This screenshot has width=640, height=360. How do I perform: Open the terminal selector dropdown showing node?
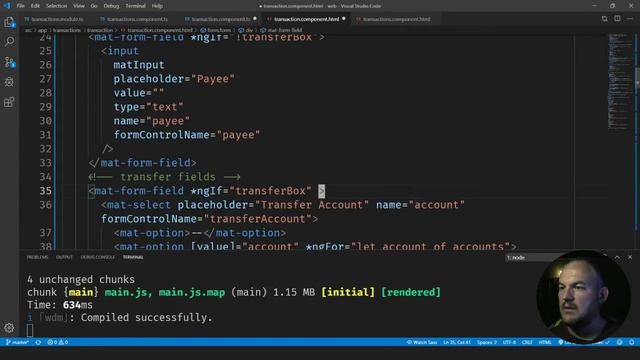pos(535,258)
